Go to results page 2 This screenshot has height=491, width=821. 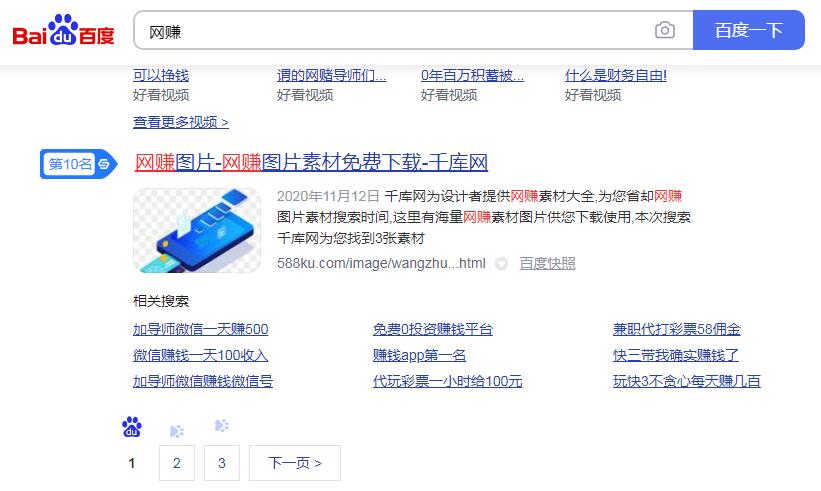[x=177, y=463]
